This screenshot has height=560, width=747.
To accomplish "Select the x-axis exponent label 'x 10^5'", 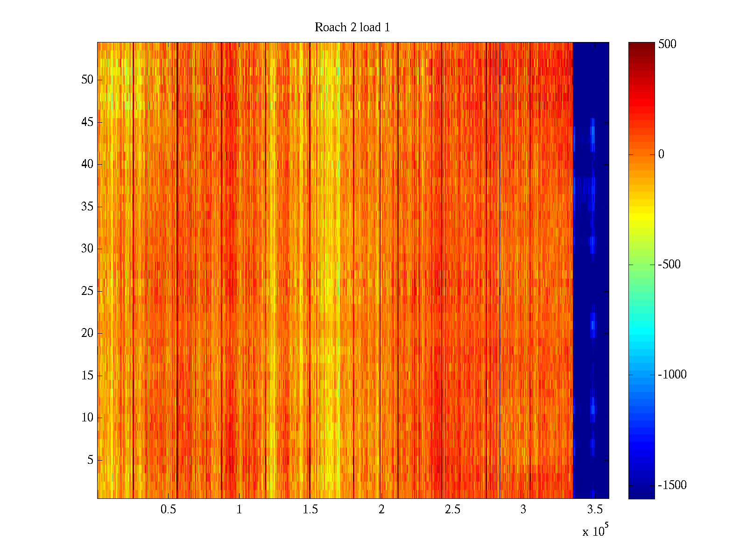I will (x=595, y=531).
